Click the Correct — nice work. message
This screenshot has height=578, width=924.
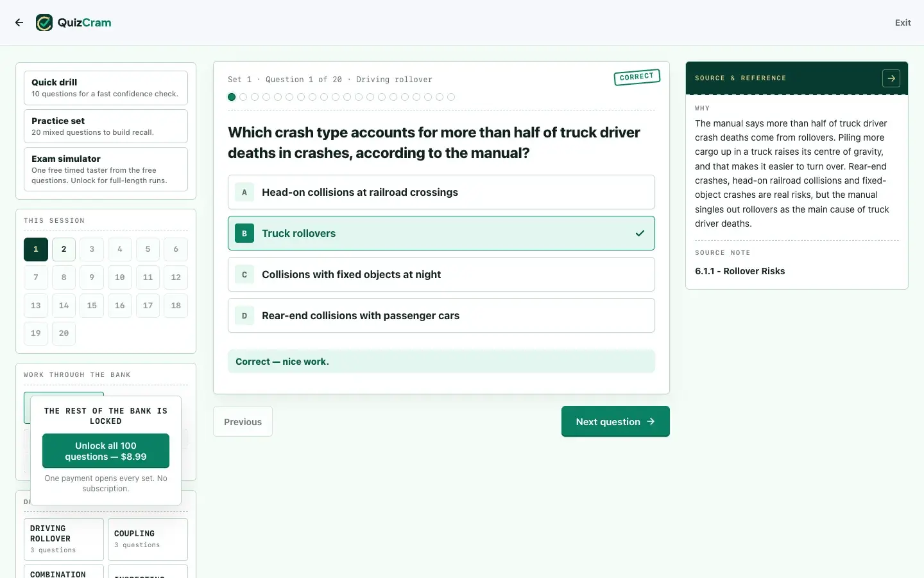pyautogui.click(x=441, y=362)
